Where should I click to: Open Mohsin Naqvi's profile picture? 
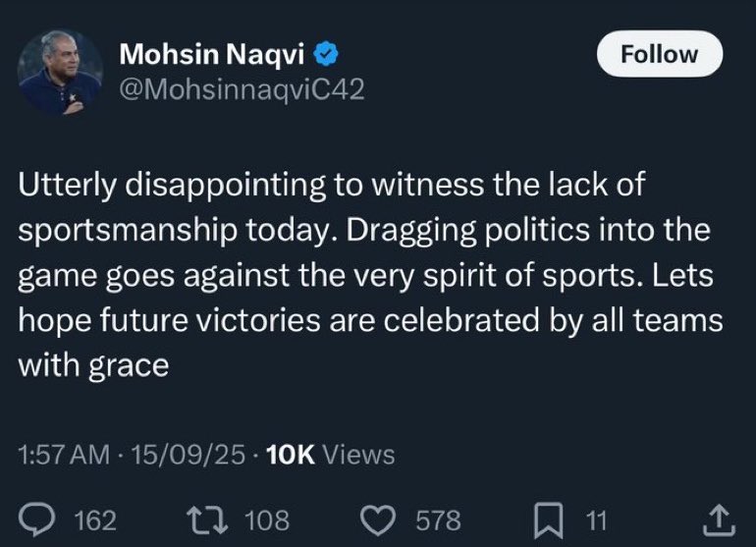click(x=60, y=72)
